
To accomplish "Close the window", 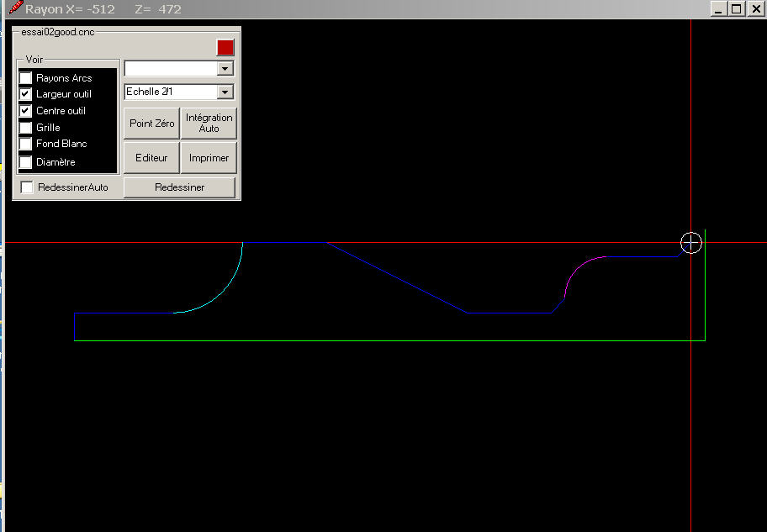I will 756,8.
